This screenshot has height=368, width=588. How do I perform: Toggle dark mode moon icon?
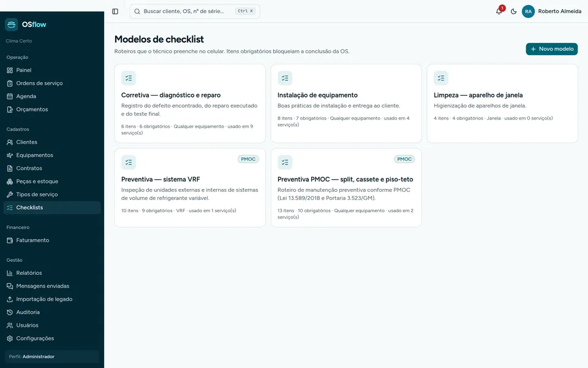tap(513, 11)
